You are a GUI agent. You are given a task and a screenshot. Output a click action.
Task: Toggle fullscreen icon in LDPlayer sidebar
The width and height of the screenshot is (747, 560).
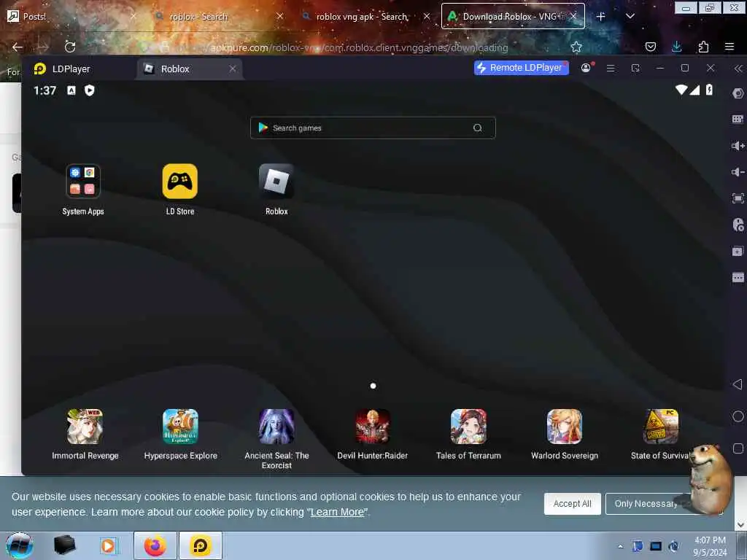[738, 198]
